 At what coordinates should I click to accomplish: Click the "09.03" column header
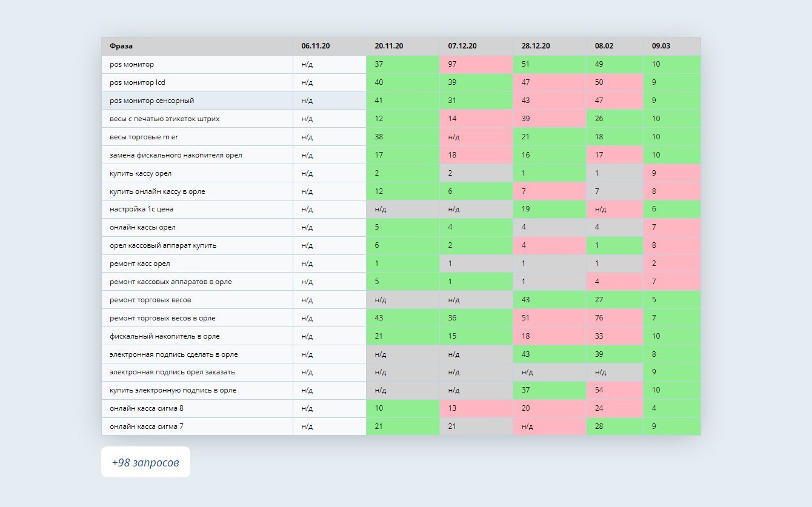tap(661, 46)
